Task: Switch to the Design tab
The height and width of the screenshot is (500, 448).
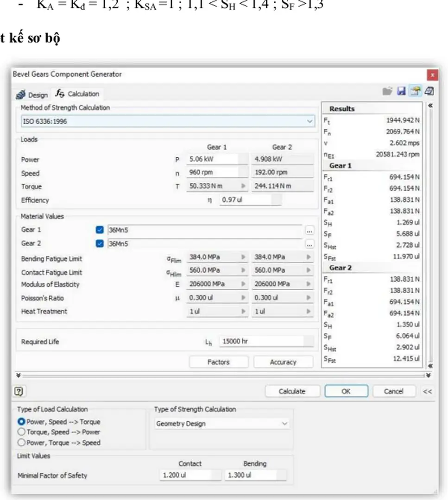Action: coord(32,94)
